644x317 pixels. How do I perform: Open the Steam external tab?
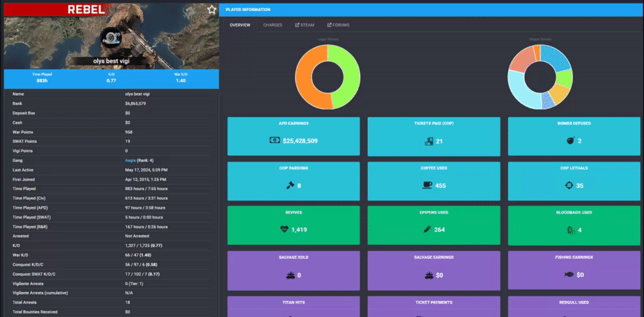305,25
